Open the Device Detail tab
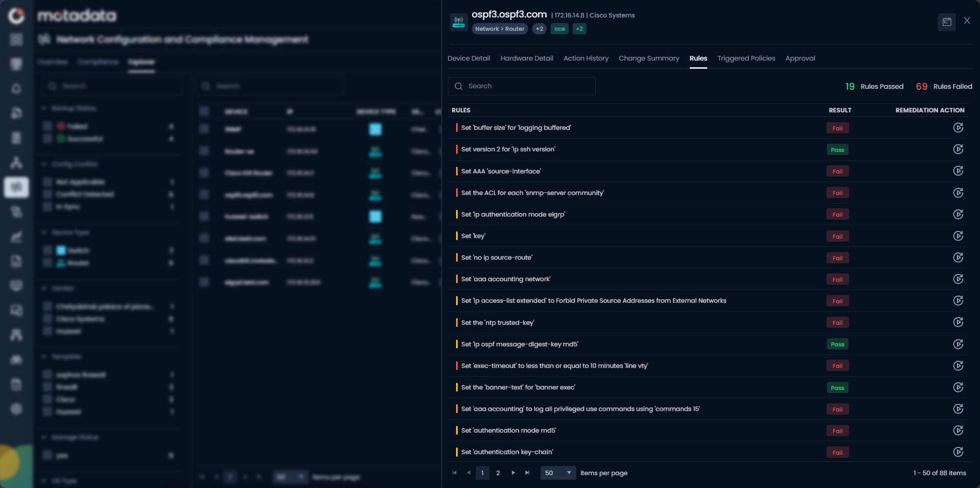980x488 pixels. [468, 58]
